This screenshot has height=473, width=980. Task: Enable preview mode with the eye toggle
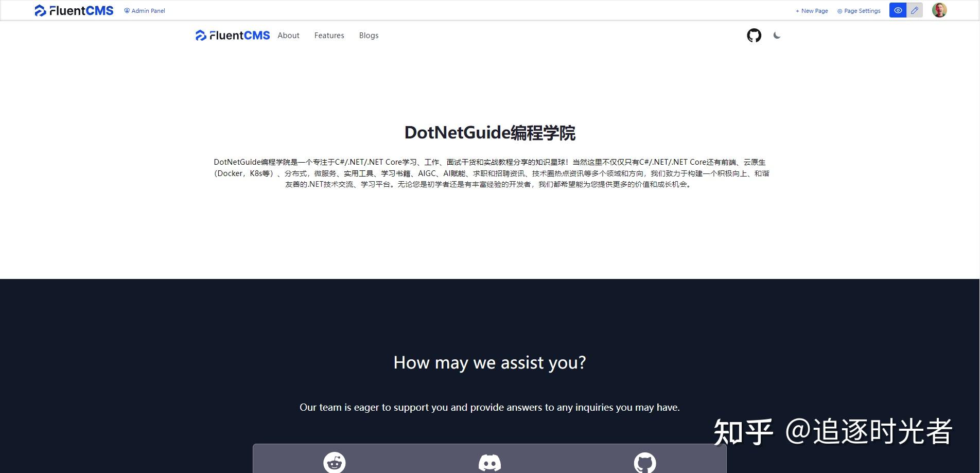897,10
